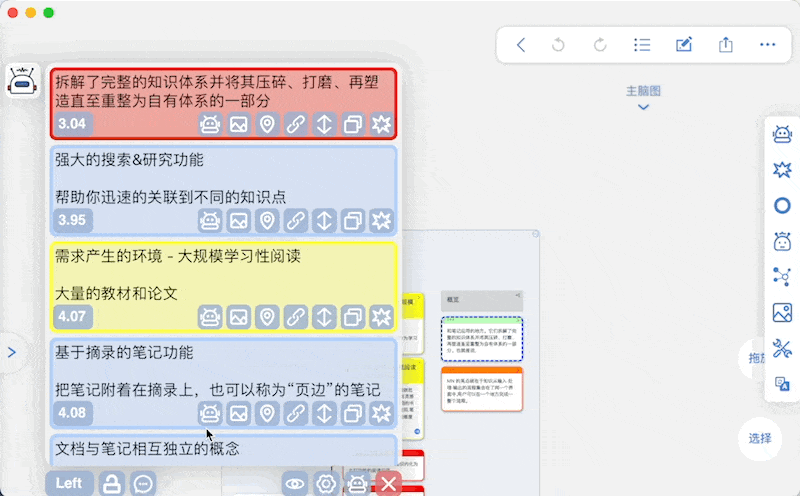
Task: Click image icon on the 3.04 card
Action: pos(239,124)
